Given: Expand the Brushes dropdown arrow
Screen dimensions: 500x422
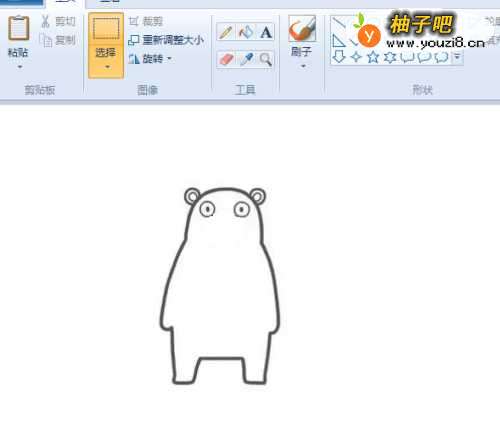Looking at the screenshot, I should pos(303,66).
